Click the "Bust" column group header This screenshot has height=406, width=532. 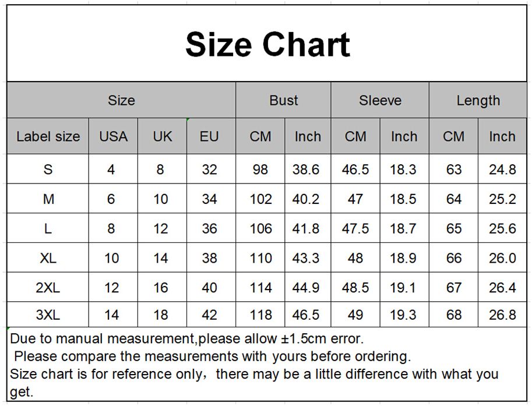click(x=284, y=100)
